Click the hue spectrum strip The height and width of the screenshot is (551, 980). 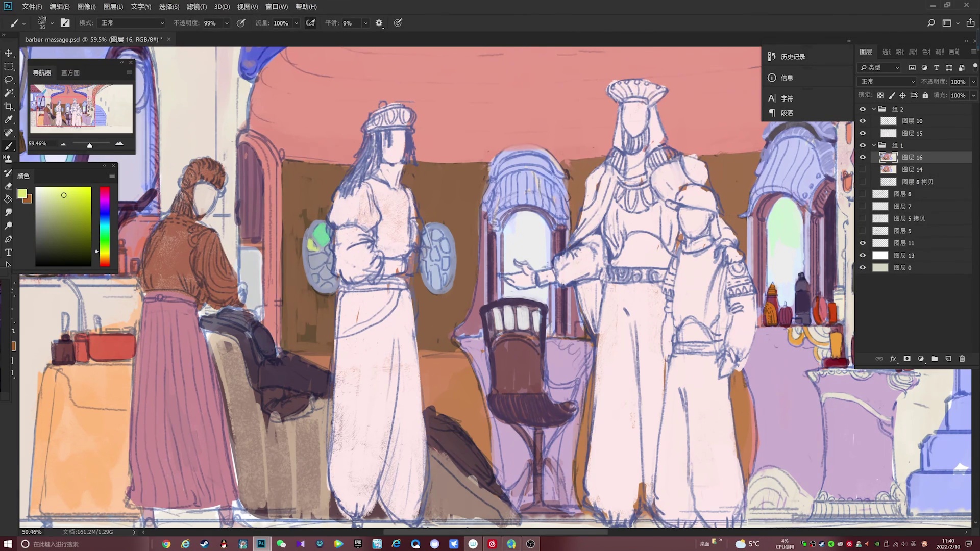tap(105, 227)
